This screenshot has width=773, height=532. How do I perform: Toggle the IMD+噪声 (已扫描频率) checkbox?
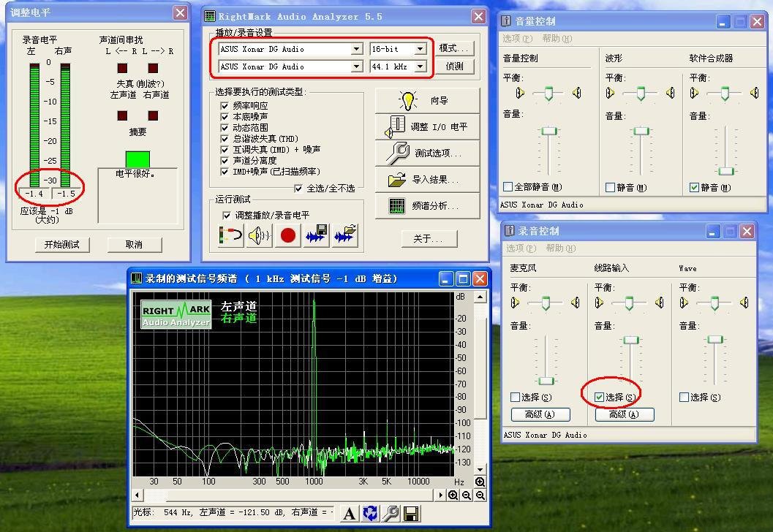point(225,172)
